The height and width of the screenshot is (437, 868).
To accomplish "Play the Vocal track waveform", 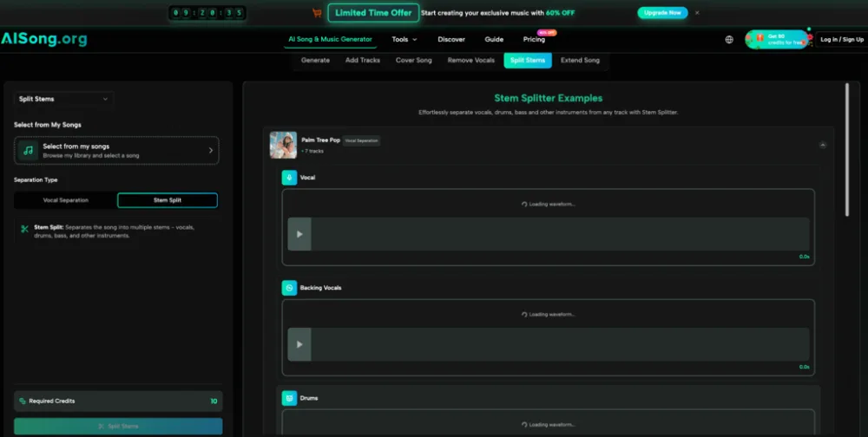I will point(299,234).
